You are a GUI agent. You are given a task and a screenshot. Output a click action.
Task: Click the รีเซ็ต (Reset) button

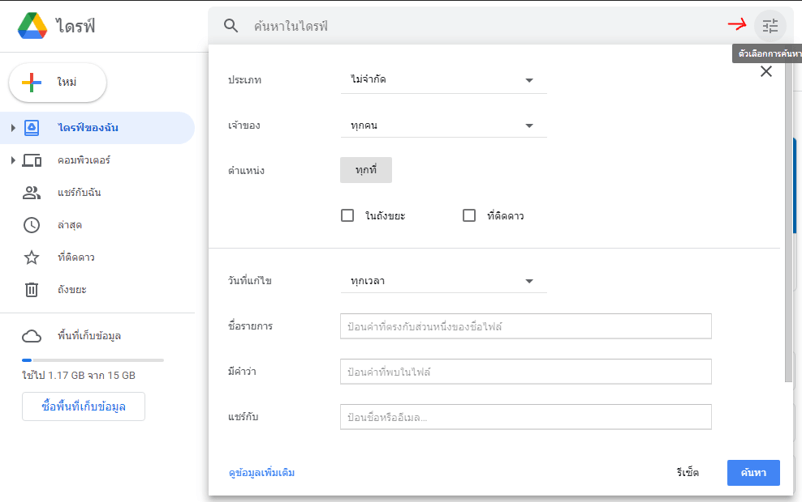point(687,472)
